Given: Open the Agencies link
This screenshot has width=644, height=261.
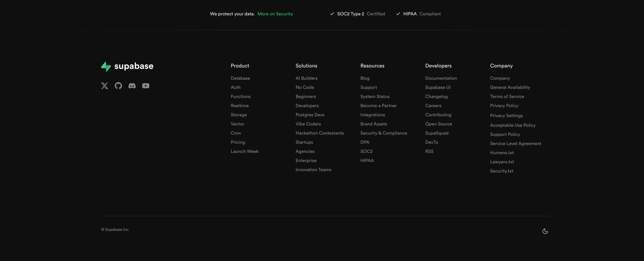Looking at the screenshot, I should click(x=305, y=151).
